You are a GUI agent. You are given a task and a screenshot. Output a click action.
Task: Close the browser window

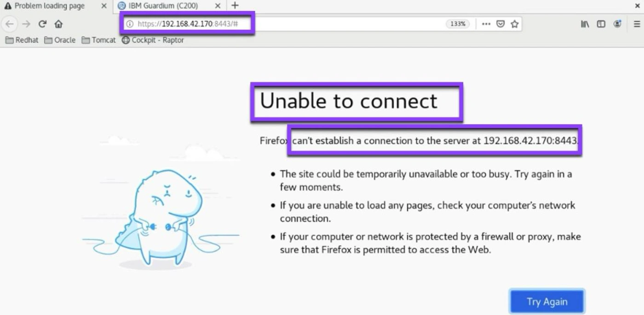[x=638, y=6]
